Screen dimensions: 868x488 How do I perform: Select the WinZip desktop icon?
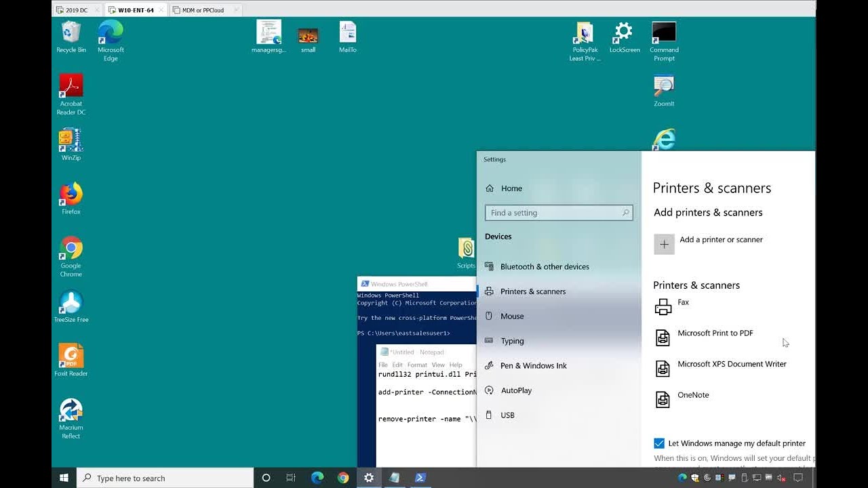pyautogui.click(x=71, y=144)
